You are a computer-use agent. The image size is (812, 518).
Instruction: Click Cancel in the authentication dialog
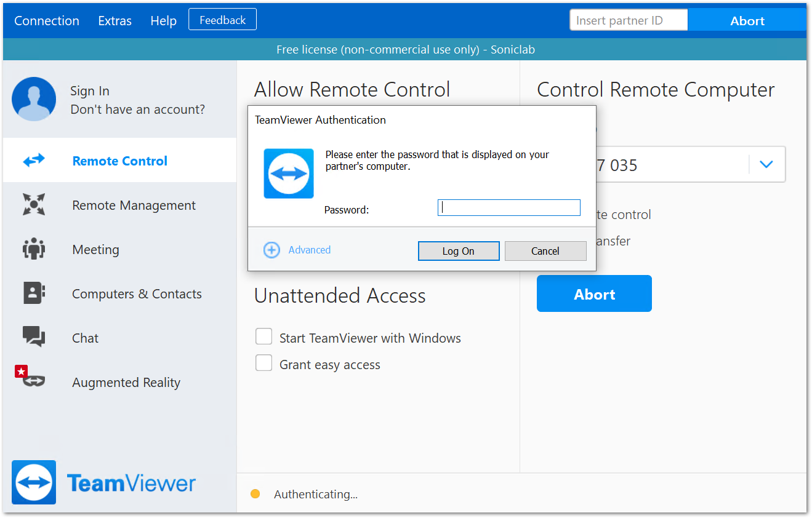coord(545,251)
